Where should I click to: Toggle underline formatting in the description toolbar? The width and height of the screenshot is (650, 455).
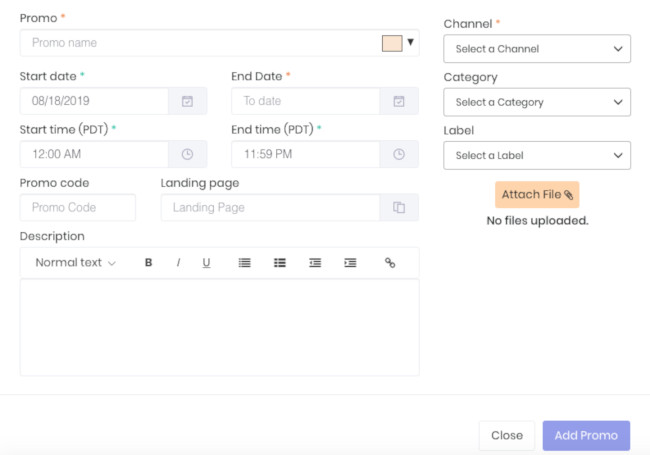(207, 263)
